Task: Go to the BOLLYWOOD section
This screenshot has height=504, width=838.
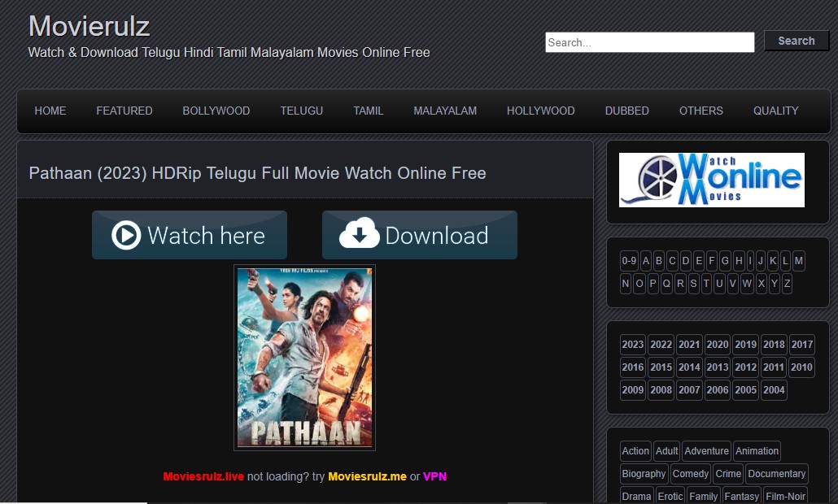Action: tap(216, 111)
